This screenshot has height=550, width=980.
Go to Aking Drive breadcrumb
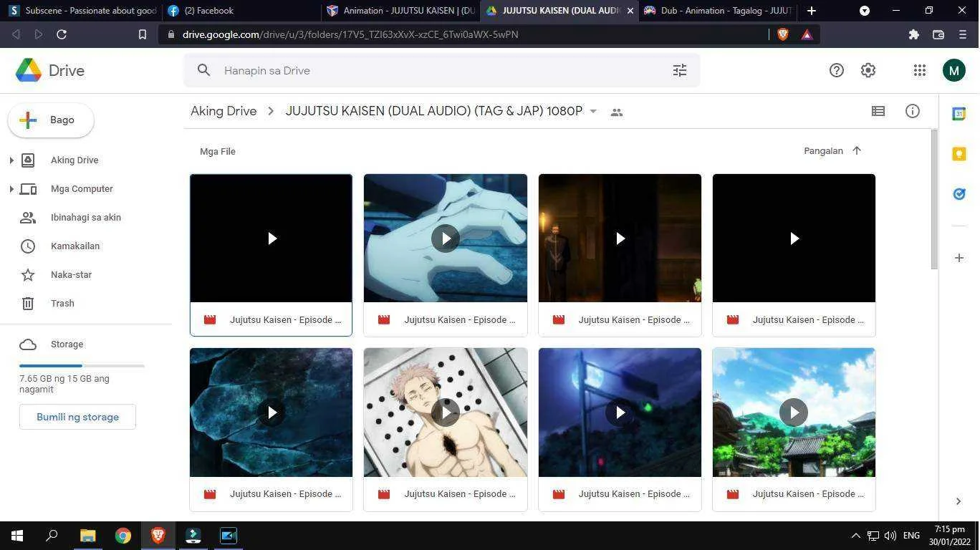point(224,111)
